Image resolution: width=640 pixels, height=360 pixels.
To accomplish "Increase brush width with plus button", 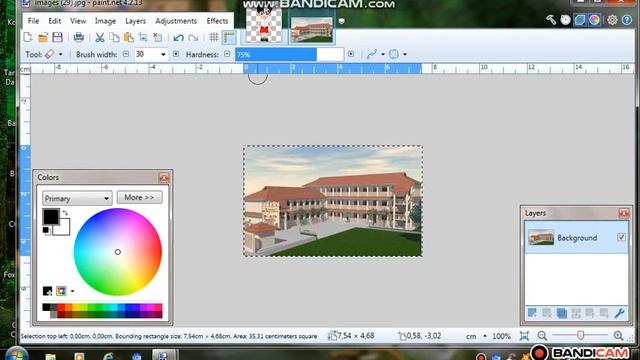I will 176,54.
